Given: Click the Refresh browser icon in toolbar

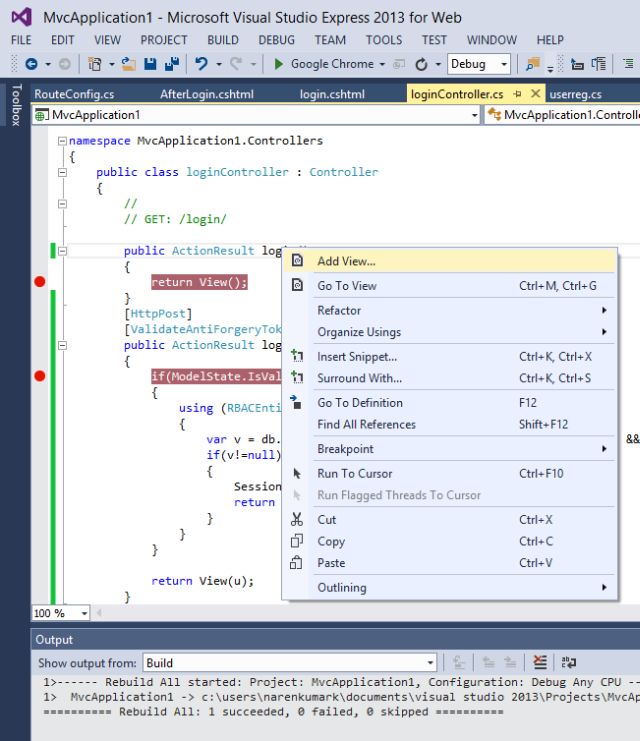Looking at the screenshot, I should 422,64.
